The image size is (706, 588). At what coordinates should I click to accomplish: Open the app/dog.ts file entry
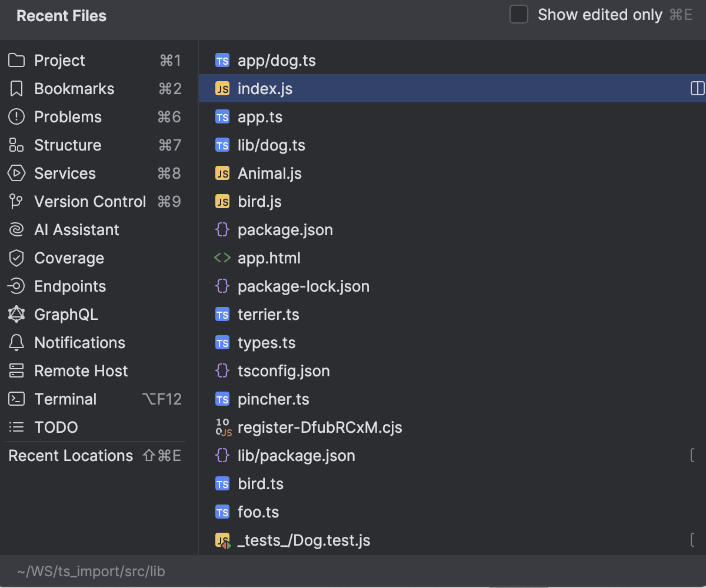click(276, 60)
